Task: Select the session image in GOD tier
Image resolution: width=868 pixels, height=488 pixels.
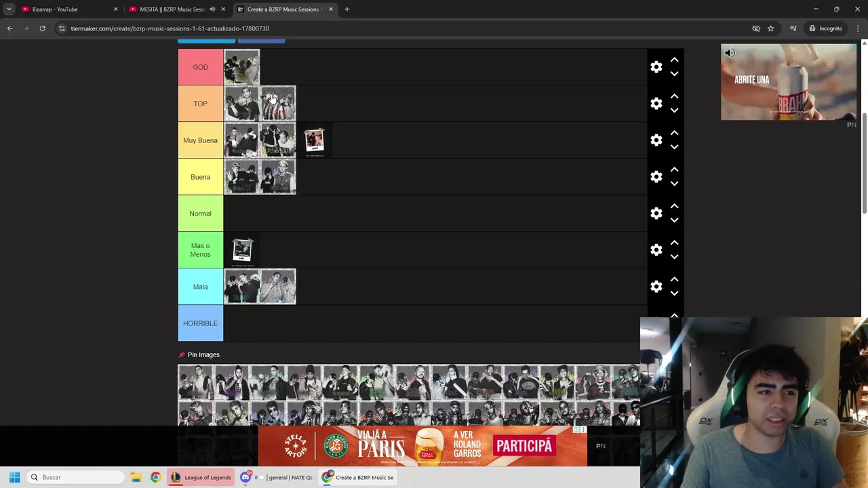Action: pyautogui.click(x=241, y=67)
